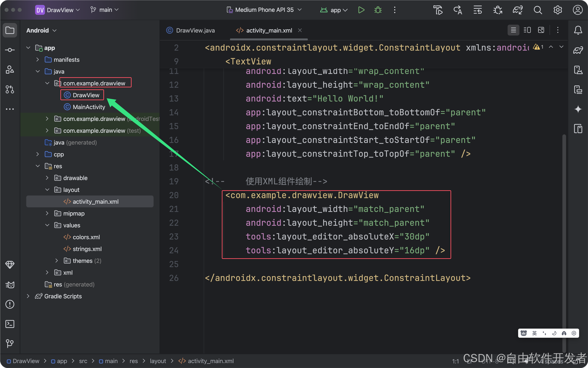Switch to DrawView.java editor tab
Viewport: 588px width, 368px height.
point(190,30)
